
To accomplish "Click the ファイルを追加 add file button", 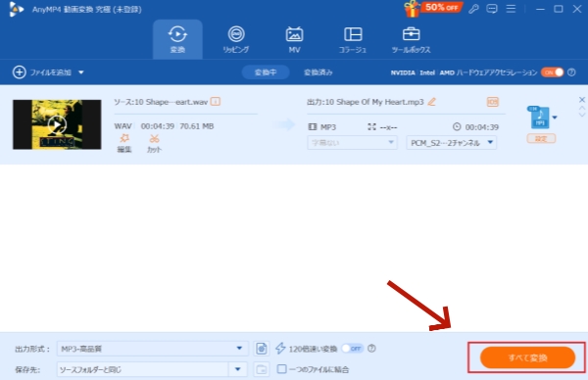I will pos(41,72).
